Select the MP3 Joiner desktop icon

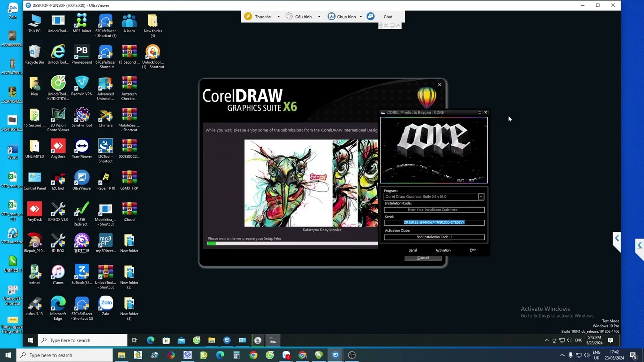pyautogui.click(x=82, y=24)
